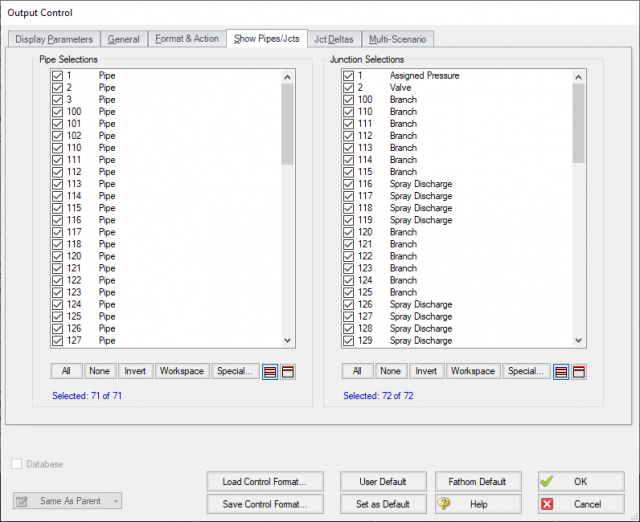
Task: Select junction 119 Spray Discharge row
Action: click(457, 220)
